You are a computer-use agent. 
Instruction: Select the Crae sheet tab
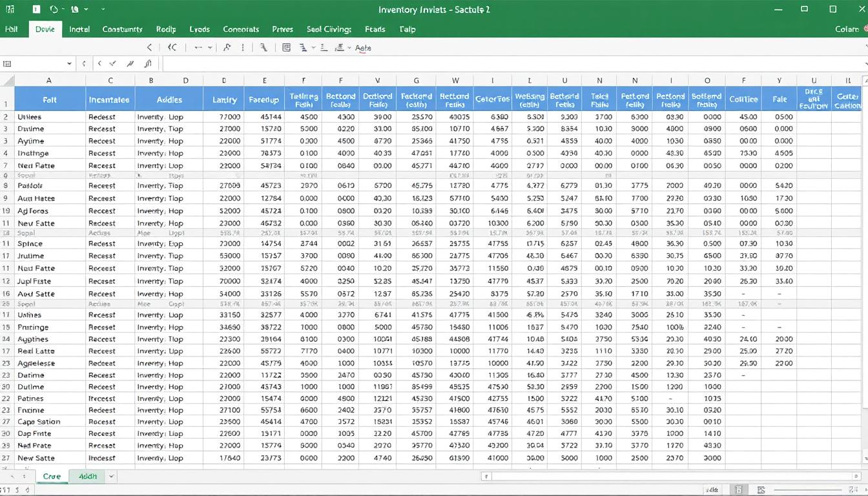click(52, 477)
